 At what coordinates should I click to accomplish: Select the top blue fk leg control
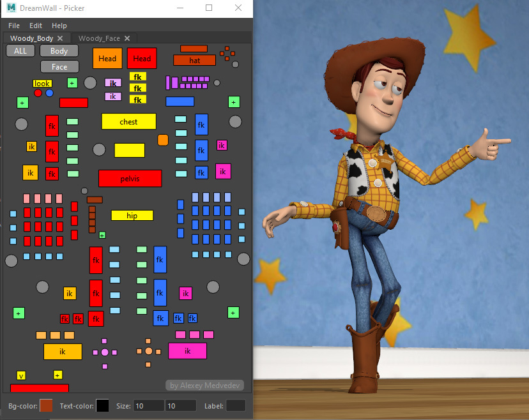(x=160, y=259)
